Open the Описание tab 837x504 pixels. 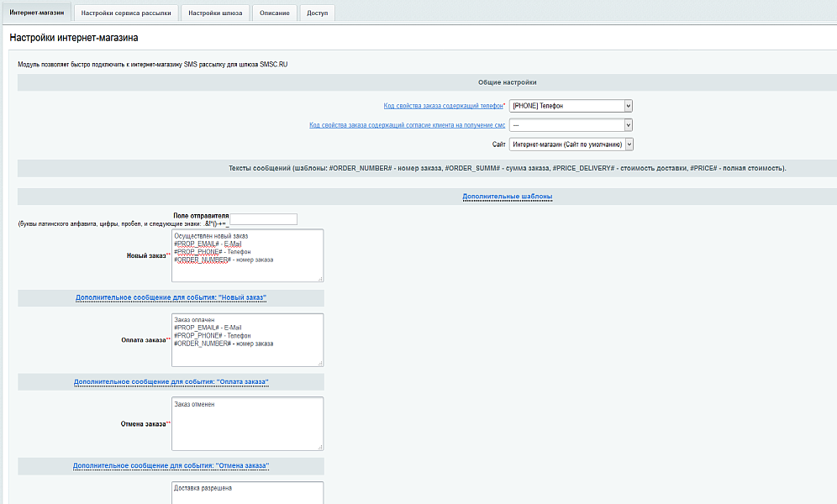click(275, 13)
